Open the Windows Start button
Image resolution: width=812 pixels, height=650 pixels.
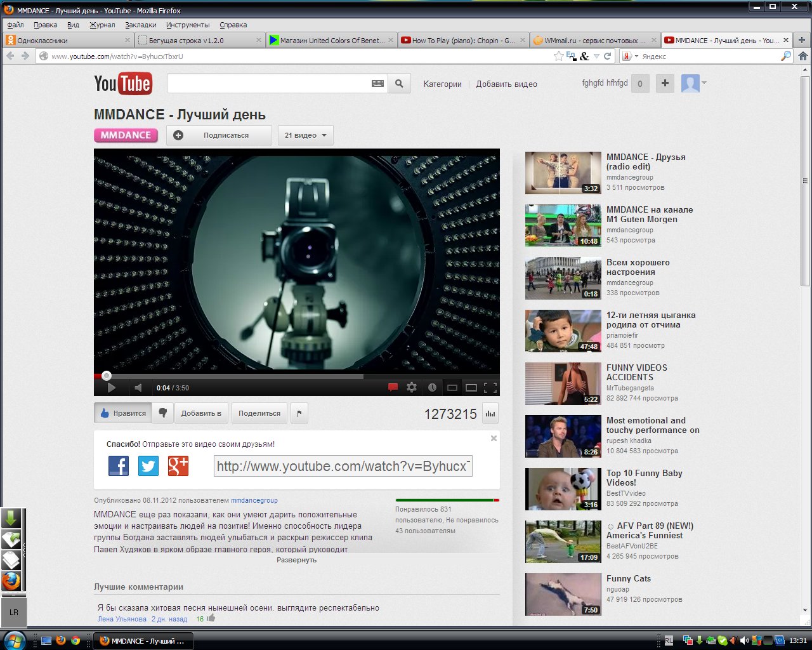click(14, 640)
